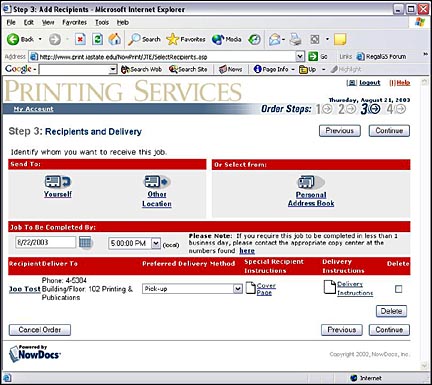Open Google toolbar Page Info

pos(271,69)
